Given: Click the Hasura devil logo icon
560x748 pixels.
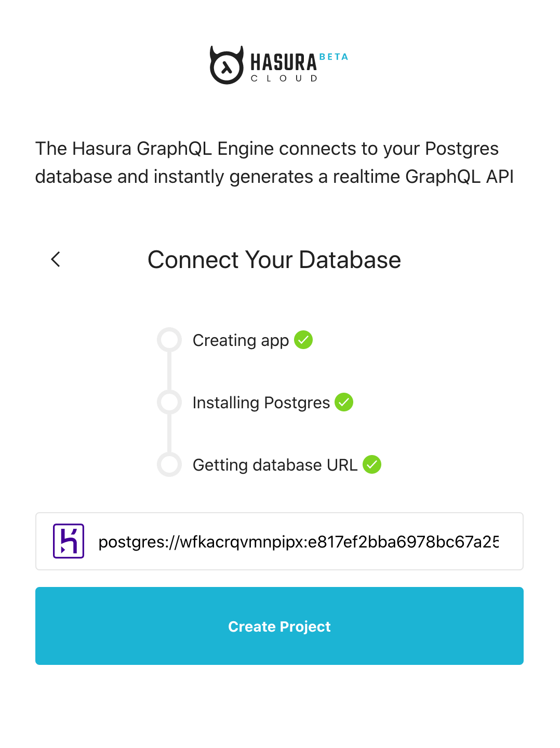Looking at the screenshot, I should (x=226, y=65).
